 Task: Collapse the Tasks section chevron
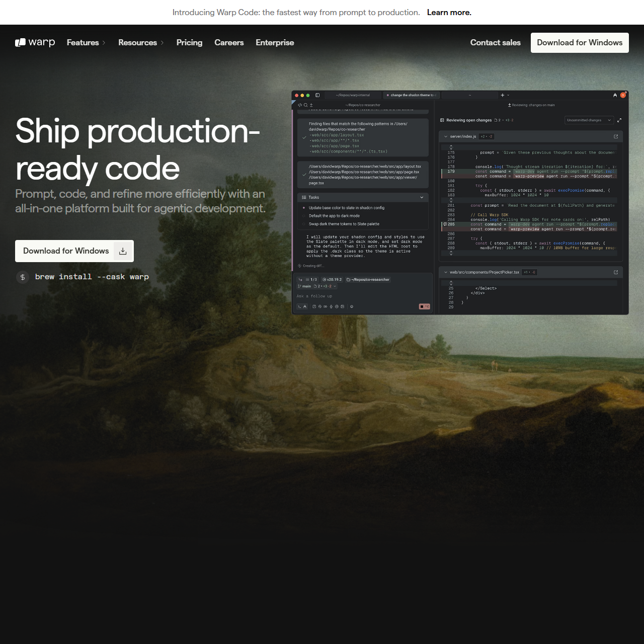(x=422, y=197)
